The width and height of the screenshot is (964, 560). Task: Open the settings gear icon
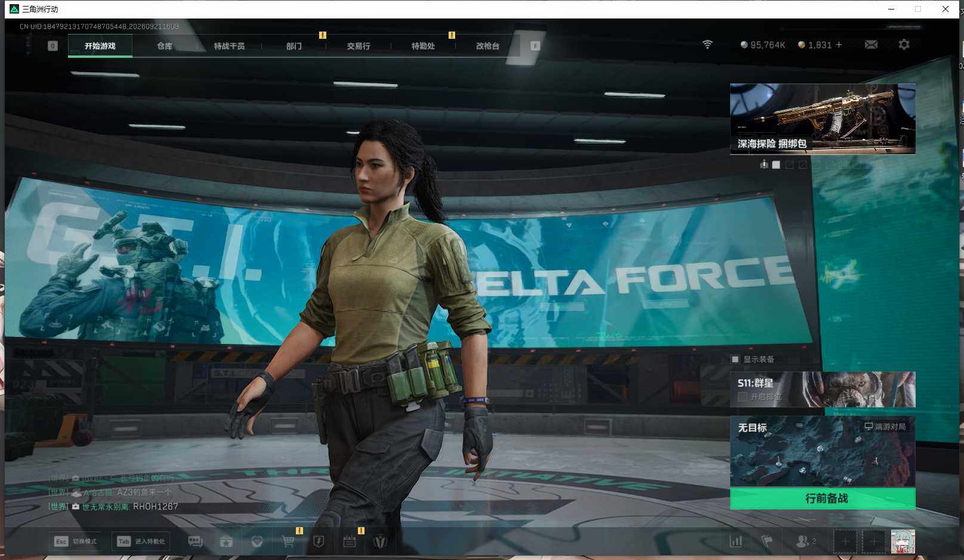click(x=904, y=45)
